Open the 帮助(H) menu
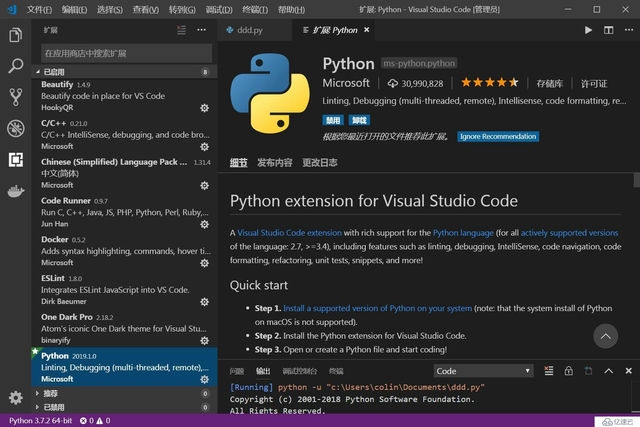Screen dimensions: 640x427 click(x=291, y=9)
